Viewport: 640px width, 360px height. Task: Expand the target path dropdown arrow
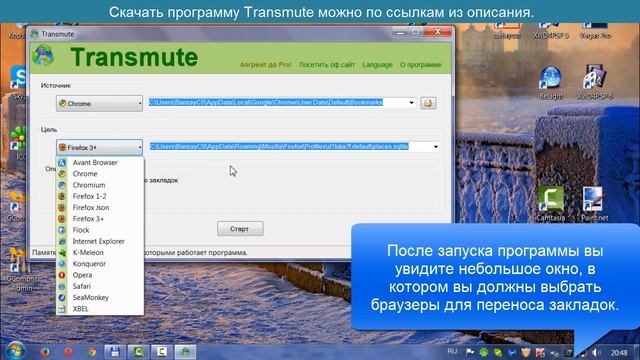(436, 147)
